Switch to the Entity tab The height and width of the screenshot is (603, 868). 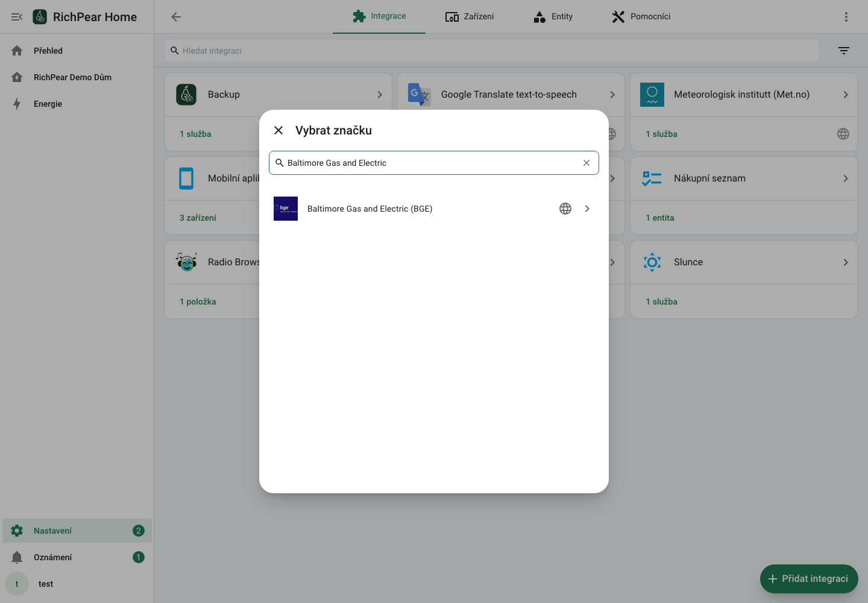click(553, 16)
